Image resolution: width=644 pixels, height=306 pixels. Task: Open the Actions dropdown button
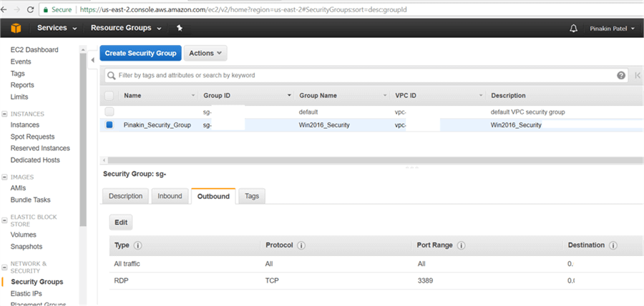205,54
